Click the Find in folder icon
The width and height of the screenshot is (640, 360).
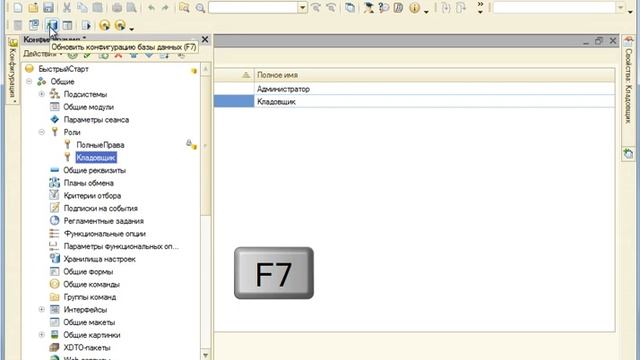click(x=184, y=7)
